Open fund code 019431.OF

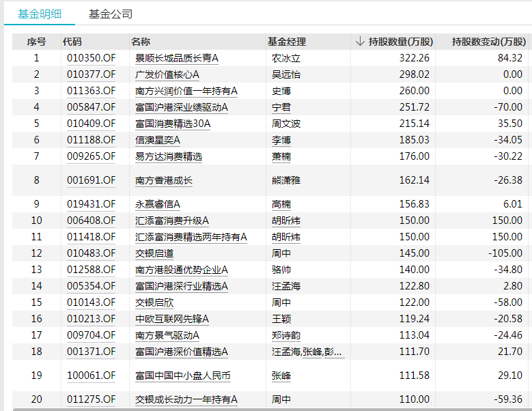pos(91,204)
